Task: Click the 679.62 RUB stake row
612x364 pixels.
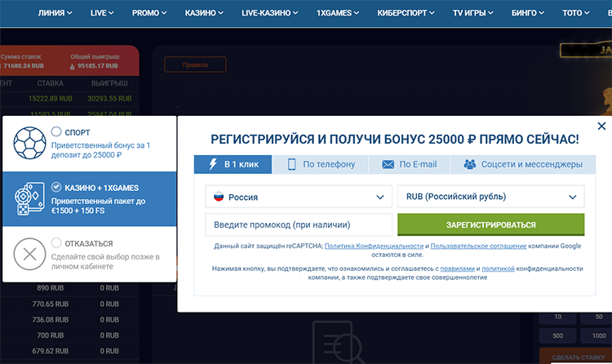Action: click(x=69, y=351)
